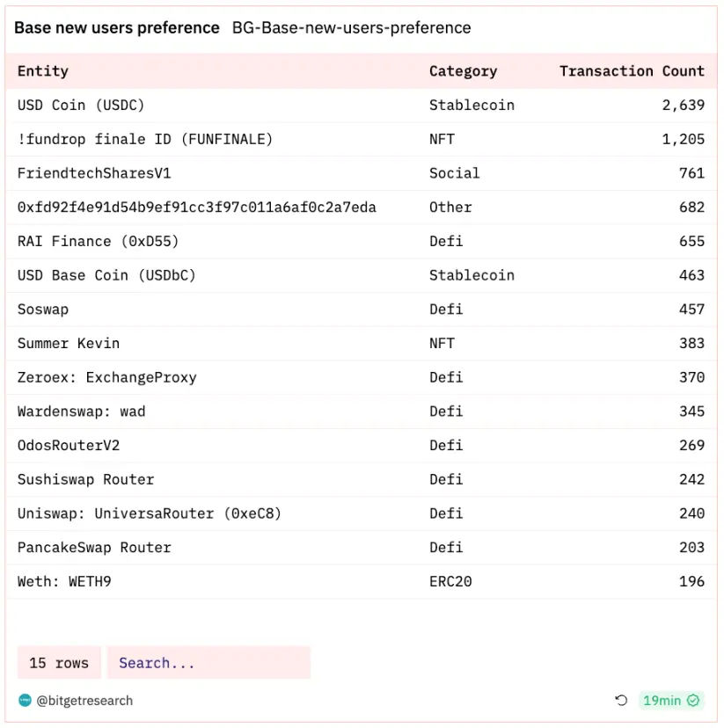This screenshot has width=724, height=728.
Task: Click the 0xfd92f4e91d54b9ef91cc3f97c011a6af0c2a7eda address cell
Action: pos(197,207)
